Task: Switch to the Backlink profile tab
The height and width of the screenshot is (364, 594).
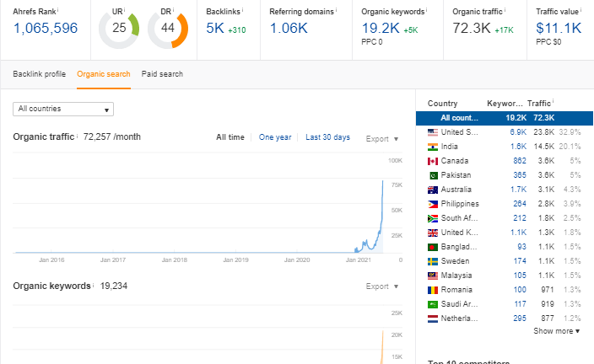Action: [x=40, y=74]
